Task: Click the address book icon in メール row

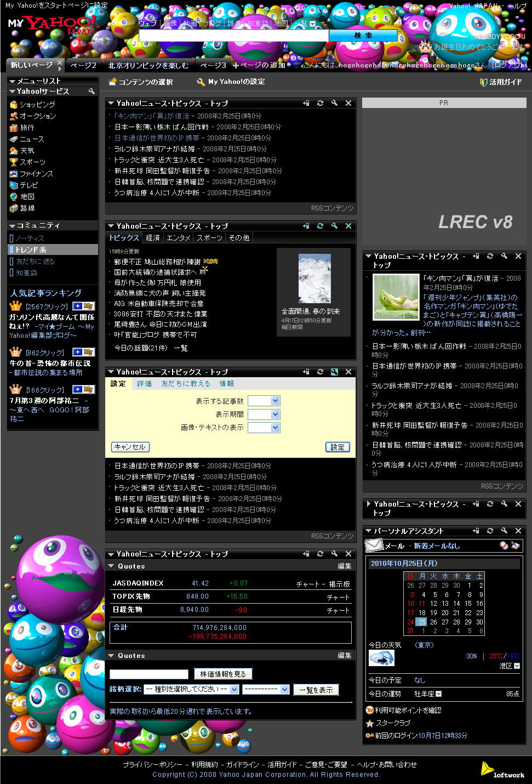Action: [x=504, y=545]
